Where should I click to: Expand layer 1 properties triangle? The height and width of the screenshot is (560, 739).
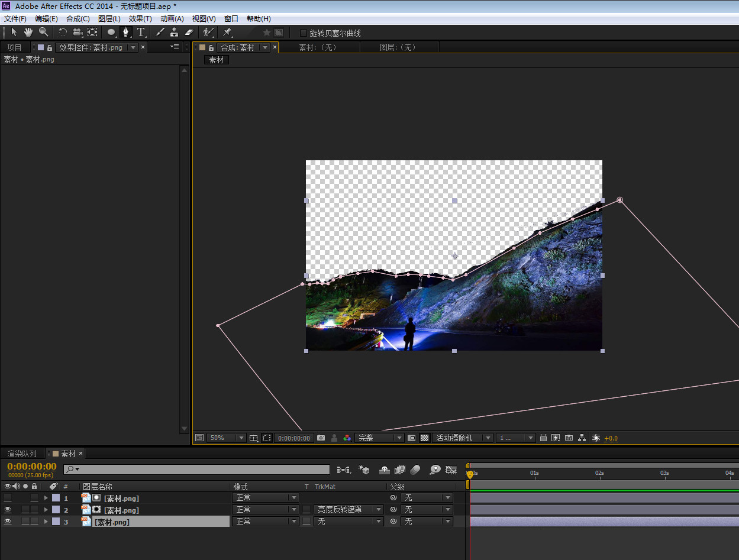pos(46,498)
